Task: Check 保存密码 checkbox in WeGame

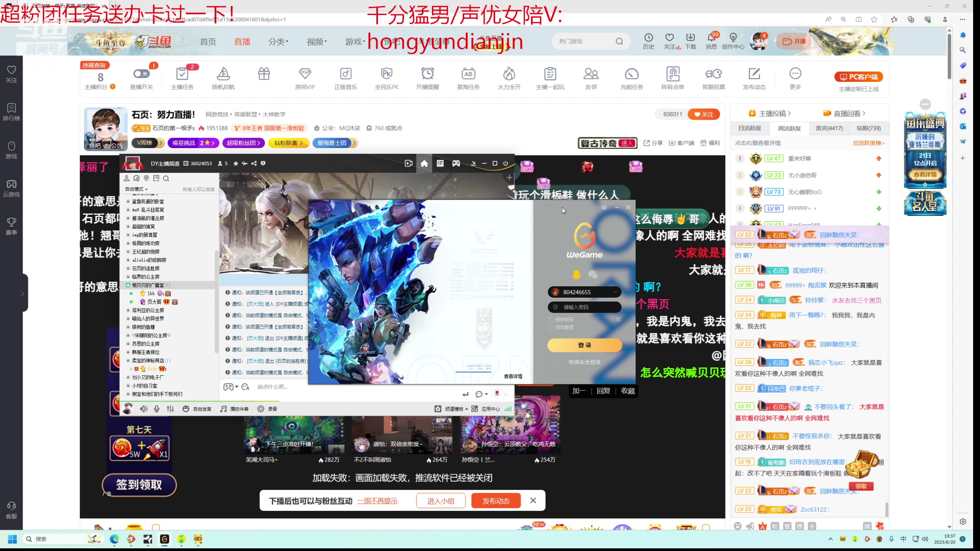Action: (x=551, y=320)
